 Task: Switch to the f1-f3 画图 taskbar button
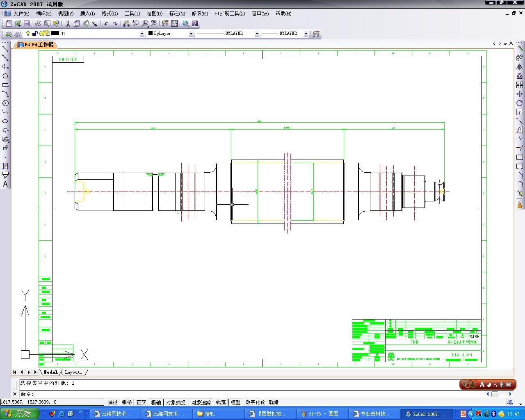pos(323,414)
